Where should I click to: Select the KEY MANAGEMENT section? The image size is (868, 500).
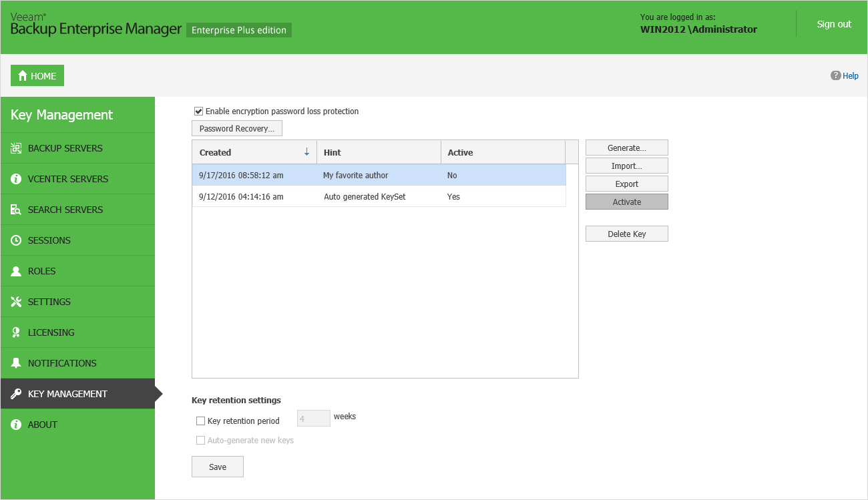[x=77, y=394]
